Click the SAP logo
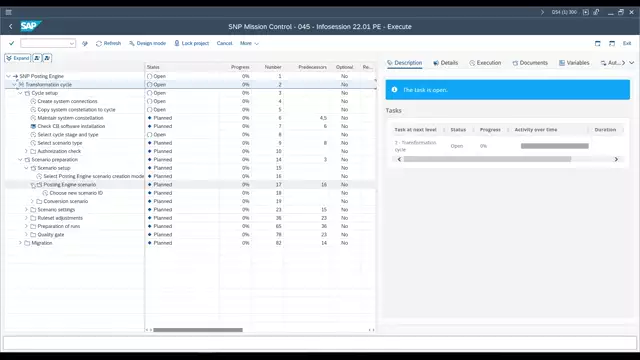This screenshot has height=360, width=640. tap(31, 27)
